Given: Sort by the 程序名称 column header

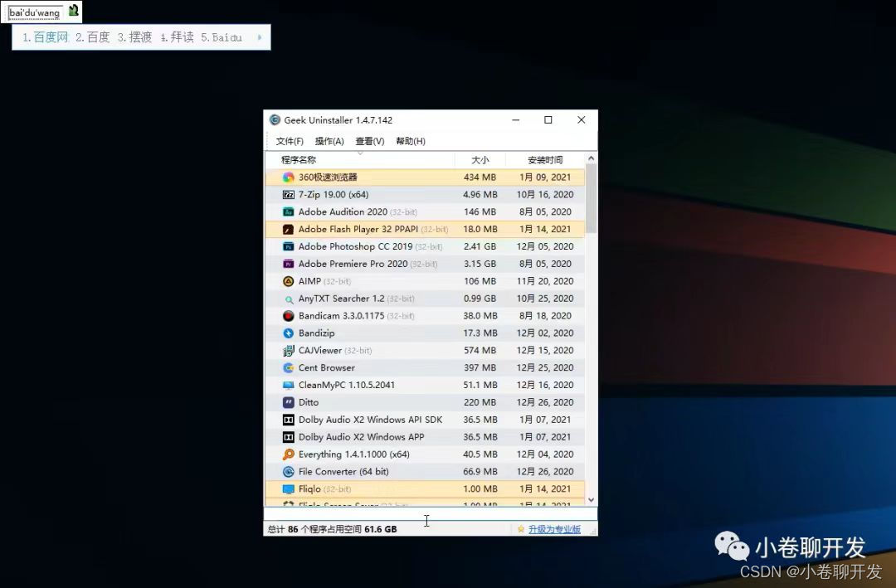Looking at the screenshot, I should pos(360,160).
